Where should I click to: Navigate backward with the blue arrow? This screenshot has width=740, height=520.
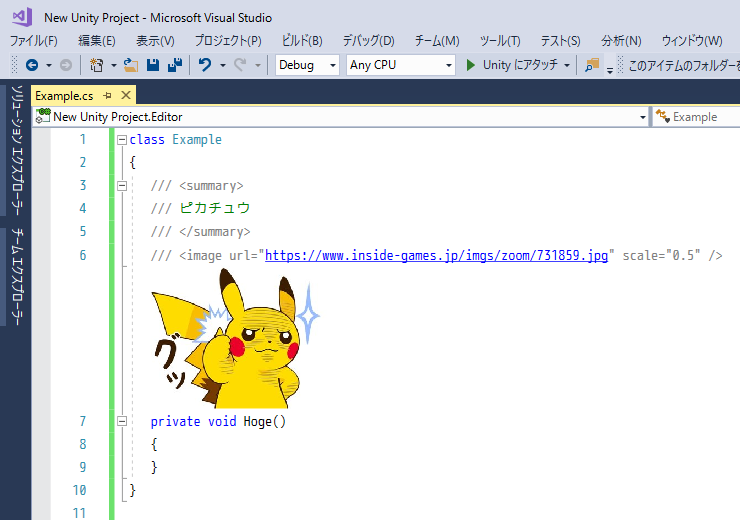(32, 65)
